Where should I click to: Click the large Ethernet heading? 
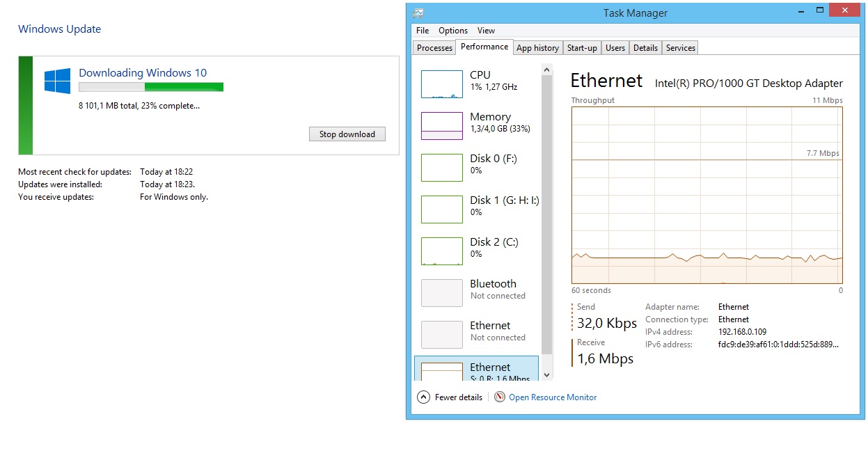pos(606,81)
